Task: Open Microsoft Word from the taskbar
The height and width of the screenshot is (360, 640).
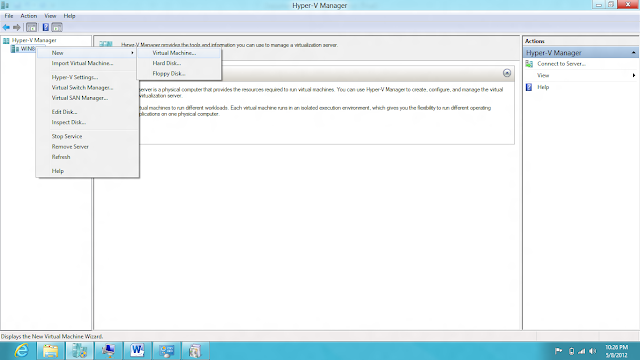Action: click(137, 351)
